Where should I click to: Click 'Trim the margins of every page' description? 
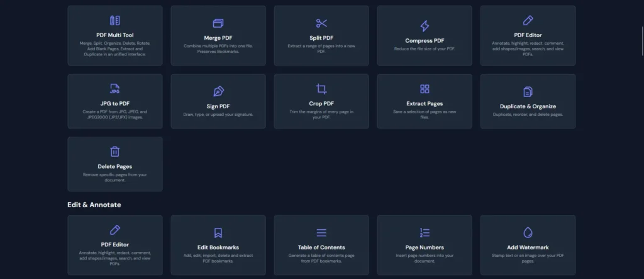(x=321, y=115)
